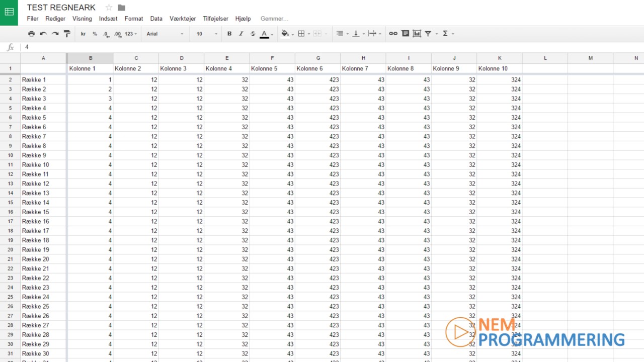Open the font size 10 dropdown

click(x=207, y=34)
